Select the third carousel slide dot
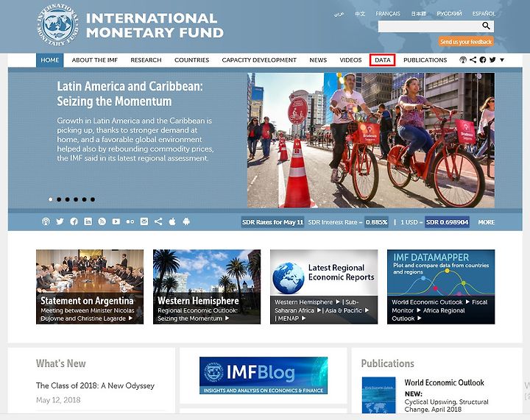This screenshot has height=420, width=530. pyautogui.click(x=68, y=199)
